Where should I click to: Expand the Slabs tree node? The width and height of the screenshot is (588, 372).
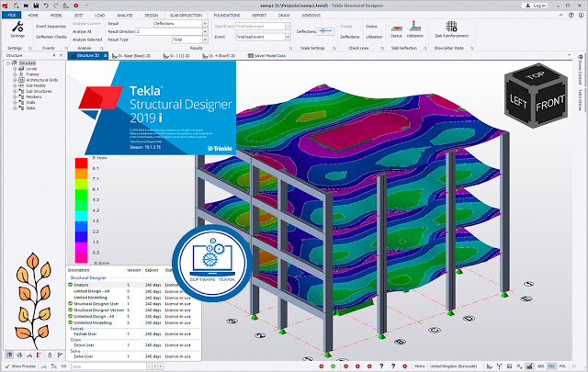(x=15, y=108)
